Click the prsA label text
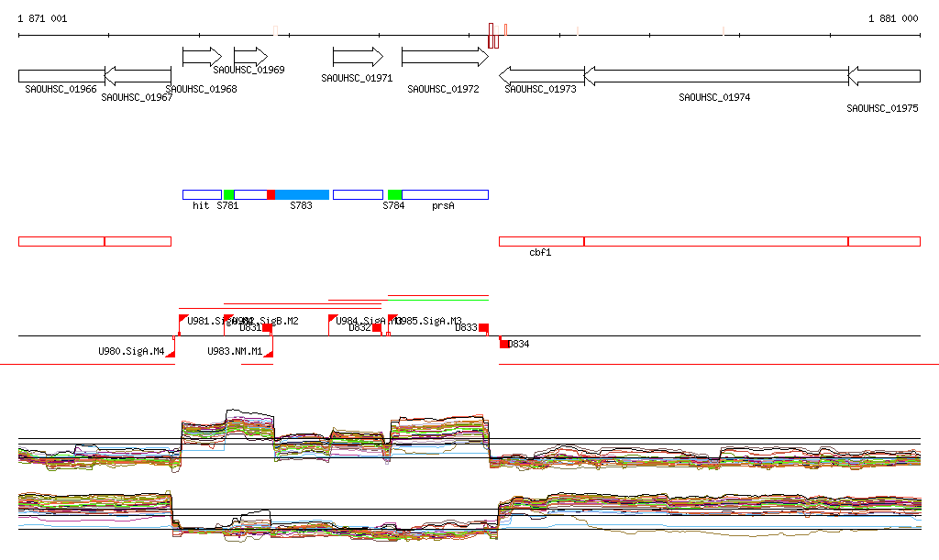The width and height of the screenshot is (939, 560). pyautogui.click(x=443, y=206)
